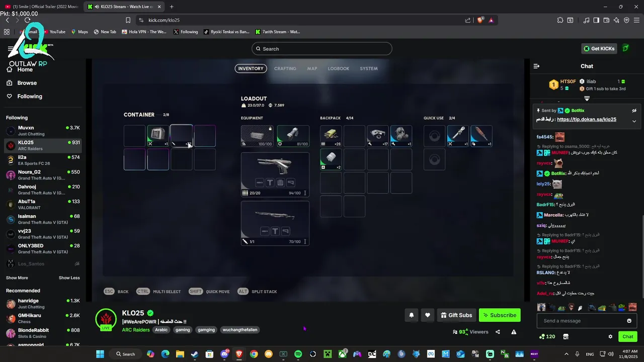Viewport: 644px width, 362px height.
Task: Open chat settings gear icon
Action: tap(610, 336)
